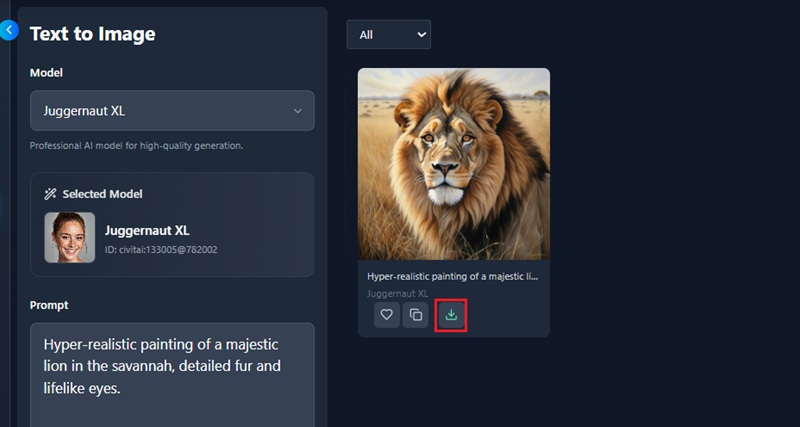Click the Model field label

[x=46, y=73]
